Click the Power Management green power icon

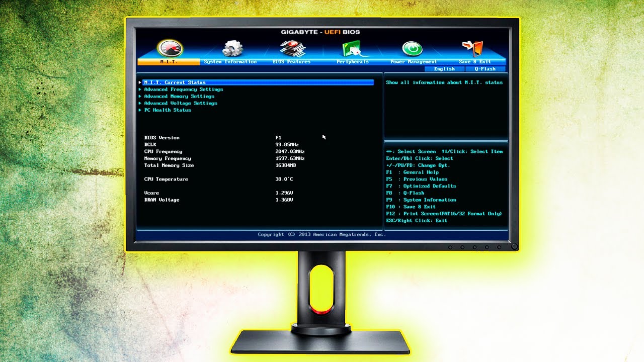tap(412, 49)
